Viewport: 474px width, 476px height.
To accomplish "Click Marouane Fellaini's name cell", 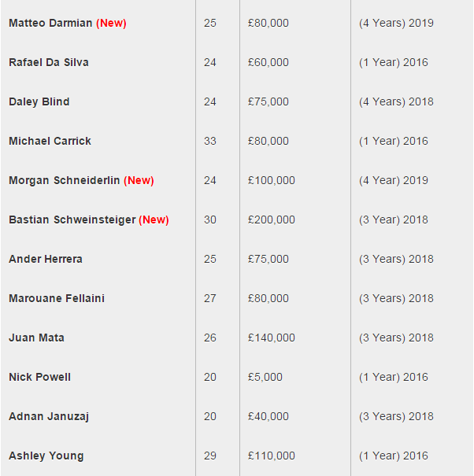I will tap(57, 298).
